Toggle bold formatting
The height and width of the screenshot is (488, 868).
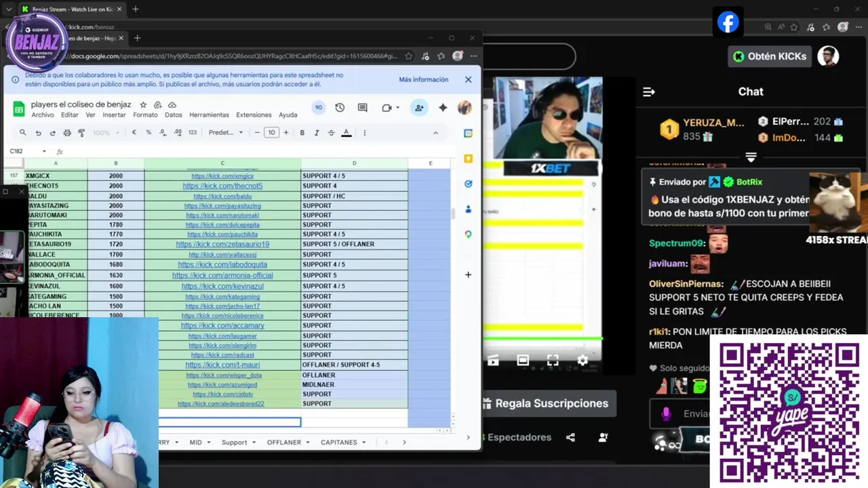pos(302,133)
